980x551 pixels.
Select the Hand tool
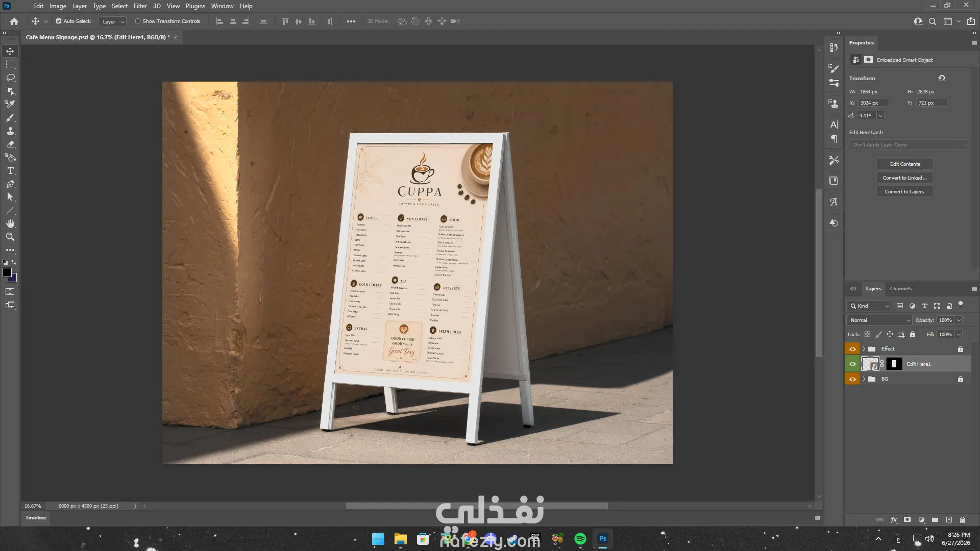click(10, 223)
